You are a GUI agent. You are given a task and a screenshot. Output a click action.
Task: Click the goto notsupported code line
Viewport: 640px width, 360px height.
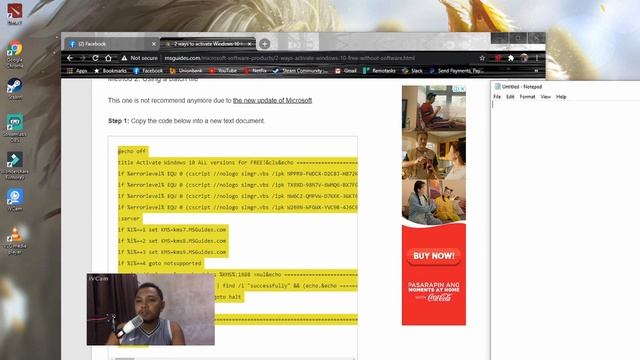[160, 263]
